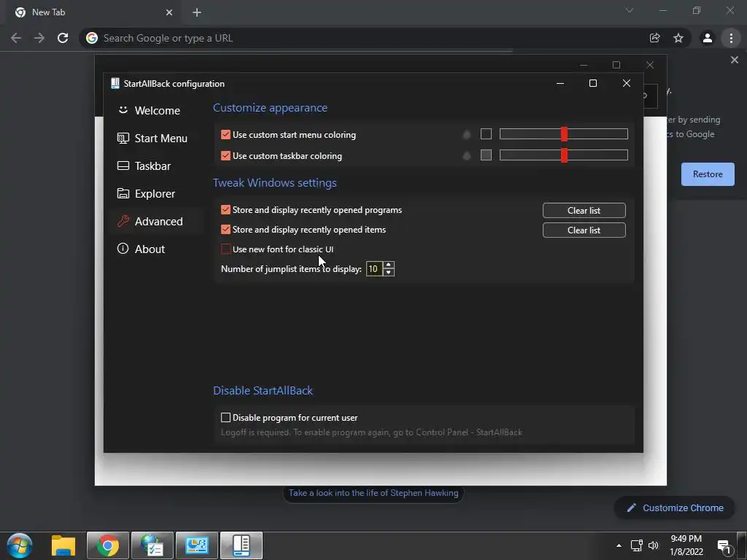Click the Start Menu monitor icon
Image resolution: width=747 pixels, height=560 pixels.
pyautogui.click(x=123, y=138)
